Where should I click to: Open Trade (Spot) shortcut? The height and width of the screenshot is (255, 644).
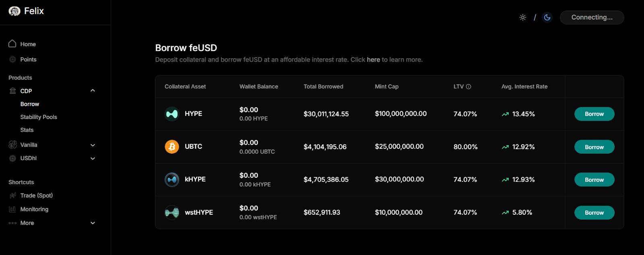tap(36, 195)
